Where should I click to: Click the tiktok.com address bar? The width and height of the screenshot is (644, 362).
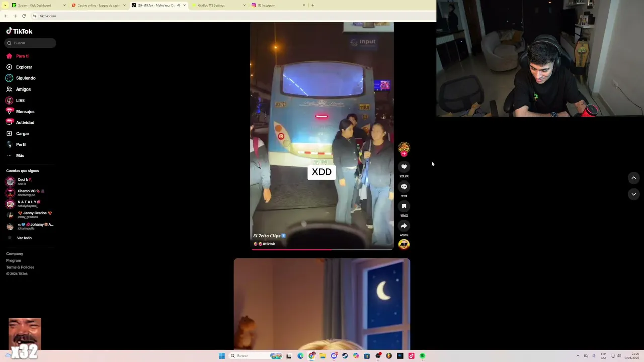pos(231,16)
